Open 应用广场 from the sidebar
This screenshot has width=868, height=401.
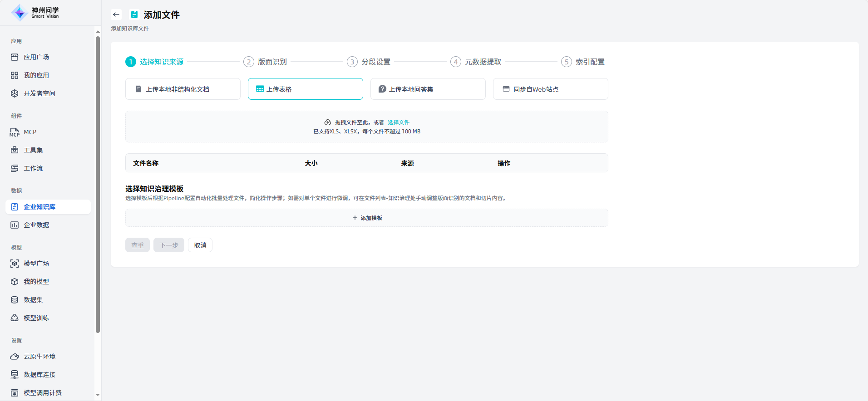click(x=36, y=57)
